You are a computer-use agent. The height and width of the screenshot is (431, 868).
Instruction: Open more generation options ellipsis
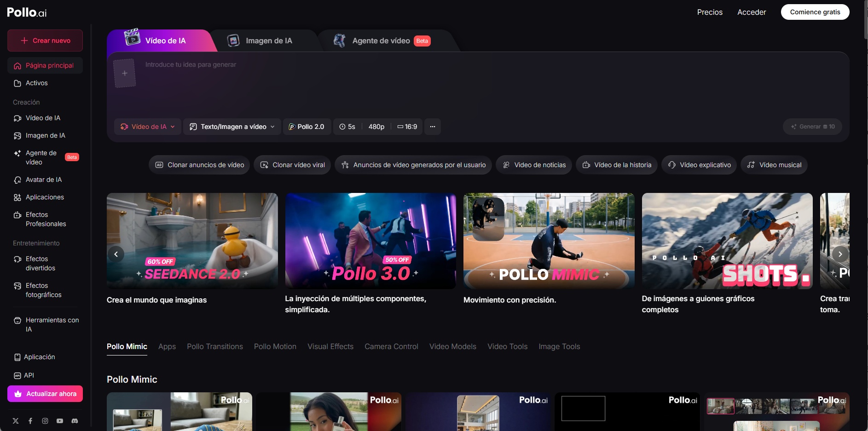[x=433, y=127]
